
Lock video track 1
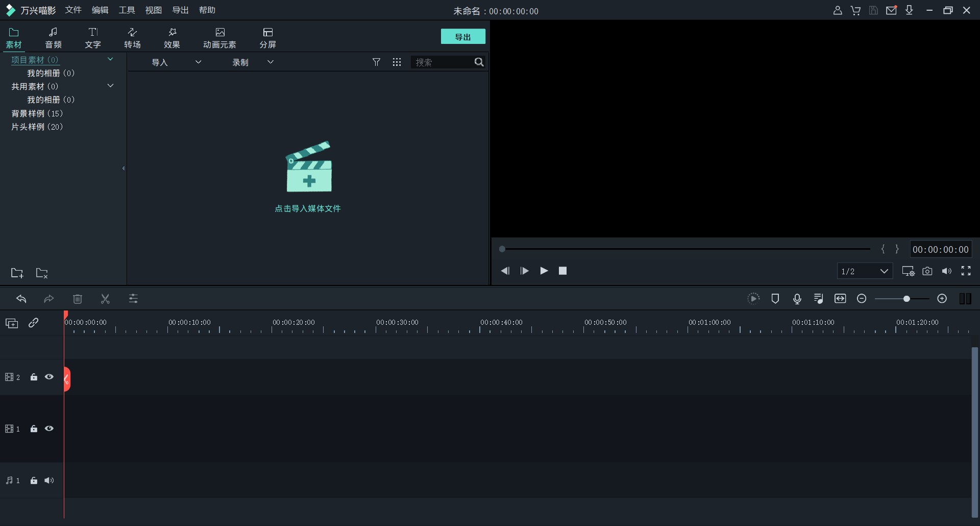[x=34, y=429]
